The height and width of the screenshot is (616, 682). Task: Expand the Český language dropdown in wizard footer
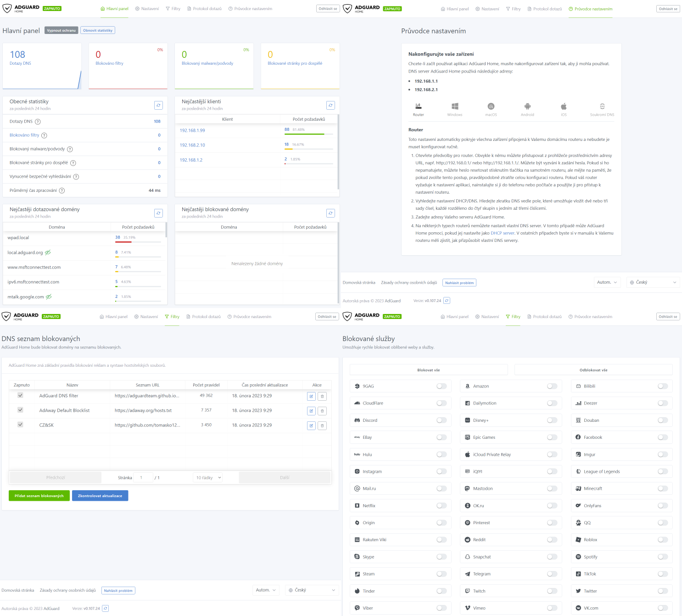653,282
